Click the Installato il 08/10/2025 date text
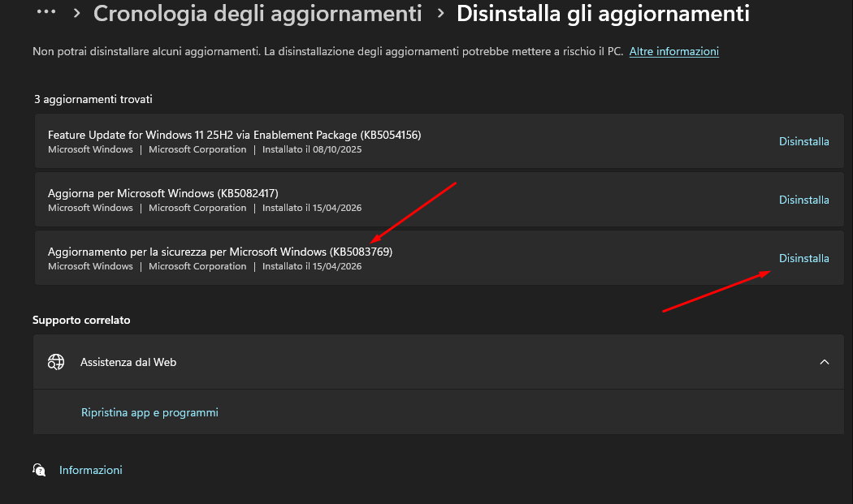The width and height of the screenshot is (853, 504). point(312,149)
